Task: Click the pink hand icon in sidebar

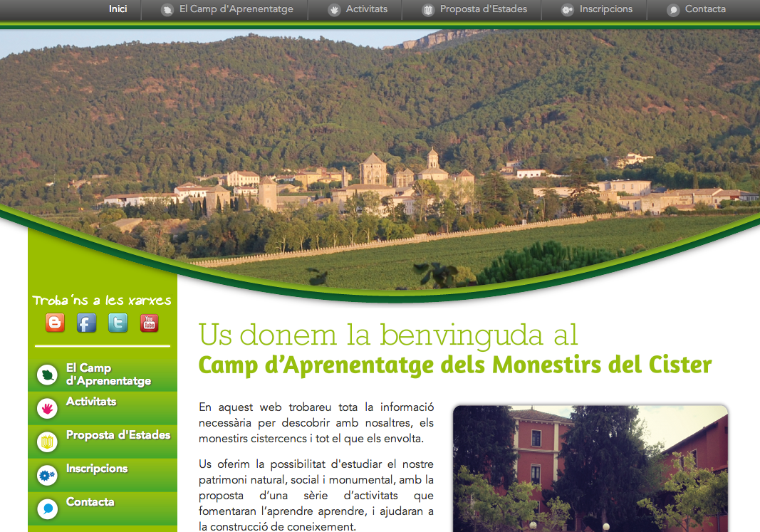Action: 47,409
